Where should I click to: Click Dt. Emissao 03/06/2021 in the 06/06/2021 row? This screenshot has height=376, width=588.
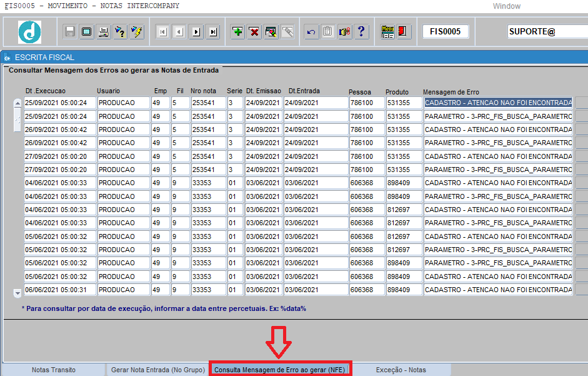(263, 290)
